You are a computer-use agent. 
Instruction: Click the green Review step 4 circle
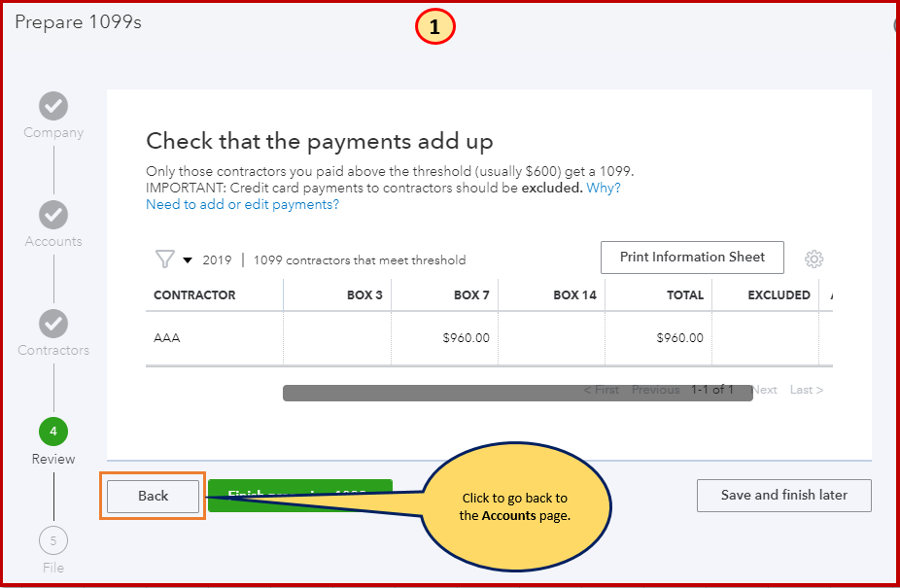pos(53,432)
